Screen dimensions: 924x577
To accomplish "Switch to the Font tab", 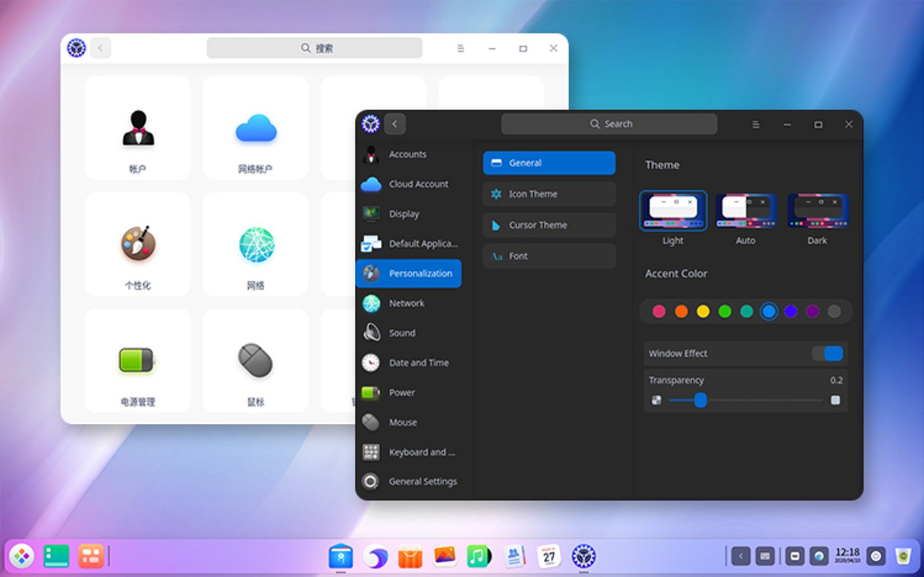I will point(549,256).
